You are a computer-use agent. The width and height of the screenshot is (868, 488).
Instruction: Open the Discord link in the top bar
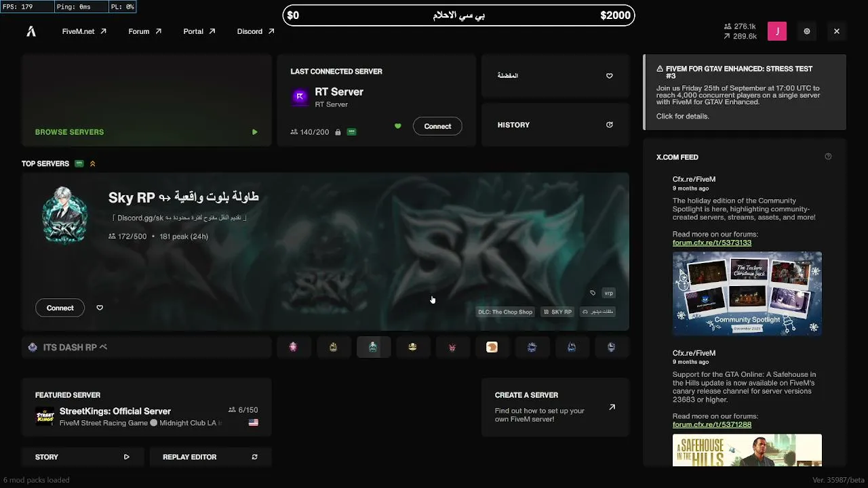click(256, 31)
